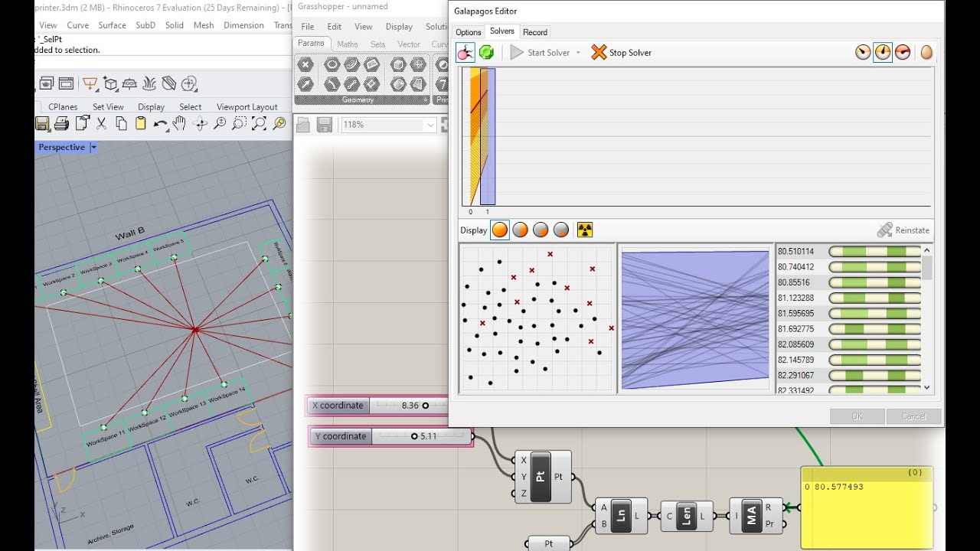Open the Display menu in Grasshopper
The image size is (980, 551).
(399, 26)
